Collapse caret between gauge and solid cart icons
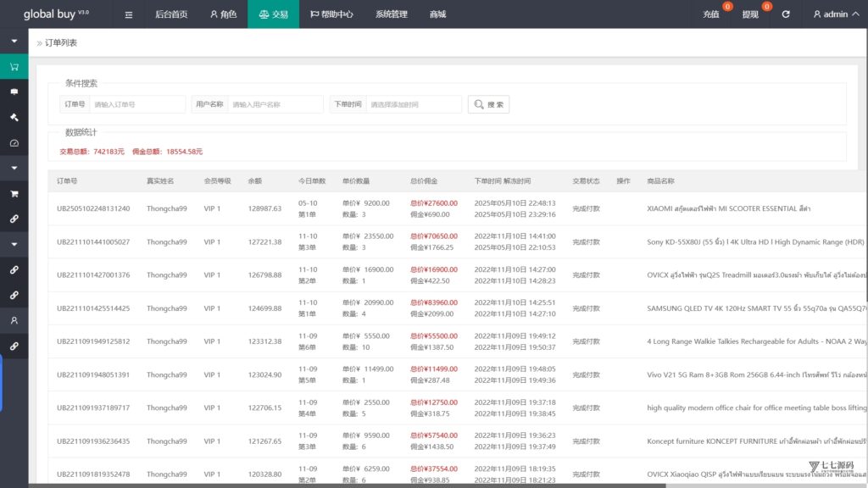The height and width of the screenshot is (488, 868). tap(14, 169)
